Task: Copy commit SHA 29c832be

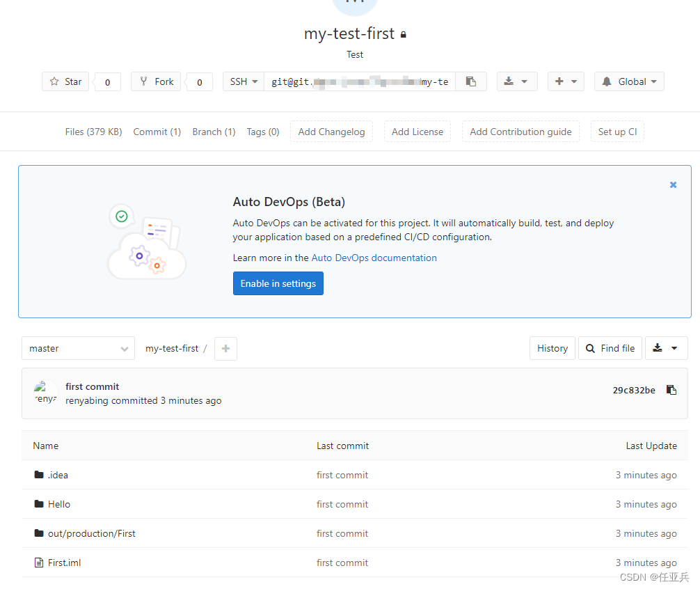Action: [x=671, y=391]
